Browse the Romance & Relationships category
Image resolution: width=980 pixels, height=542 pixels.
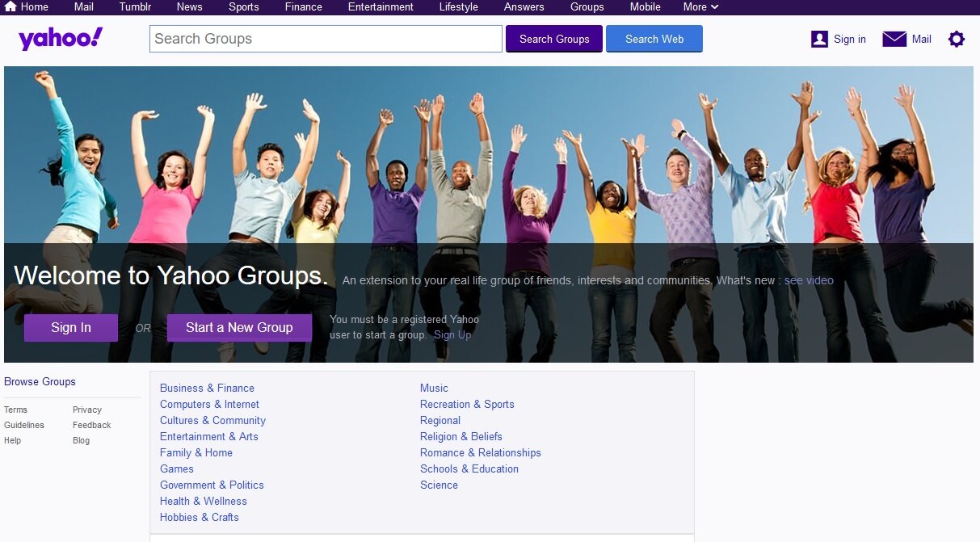coord(481,452)
